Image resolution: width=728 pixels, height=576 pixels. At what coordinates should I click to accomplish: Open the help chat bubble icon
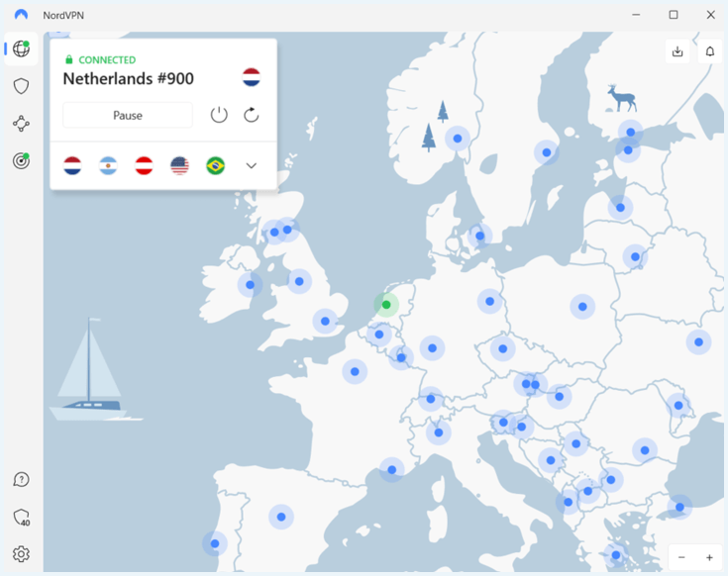(22, 480)
